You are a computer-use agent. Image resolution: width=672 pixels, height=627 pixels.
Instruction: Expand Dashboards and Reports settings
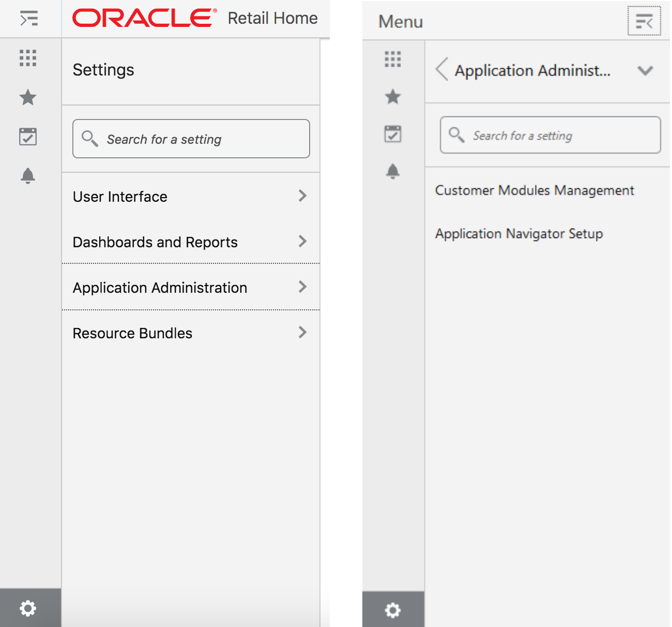pyautogui.click(x=190, y=242)
